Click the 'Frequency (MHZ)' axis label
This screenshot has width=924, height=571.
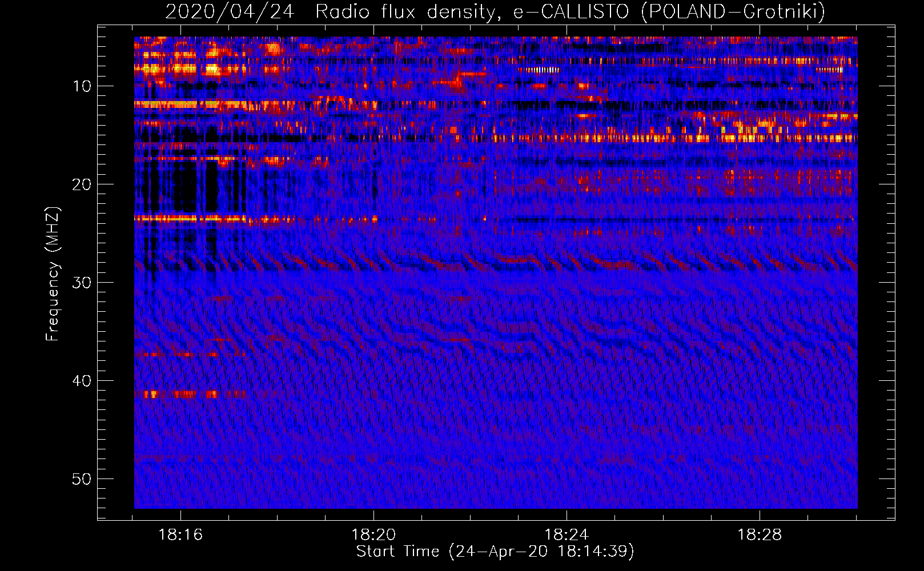coord(53,274)
